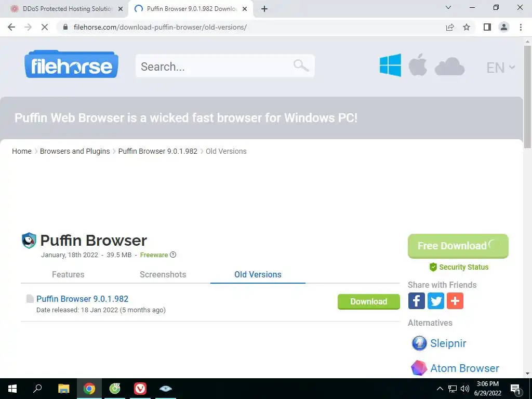Viewport: 532px width, 399px height.
Task: Click the Sleipnir icon
Action: click(x=419, y=343)
